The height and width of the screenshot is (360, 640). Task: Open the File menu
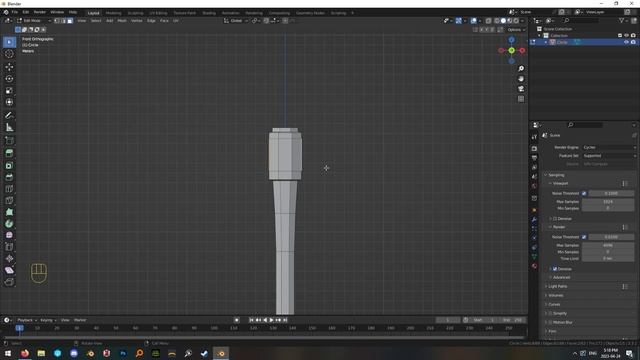[x=15, y=12]
